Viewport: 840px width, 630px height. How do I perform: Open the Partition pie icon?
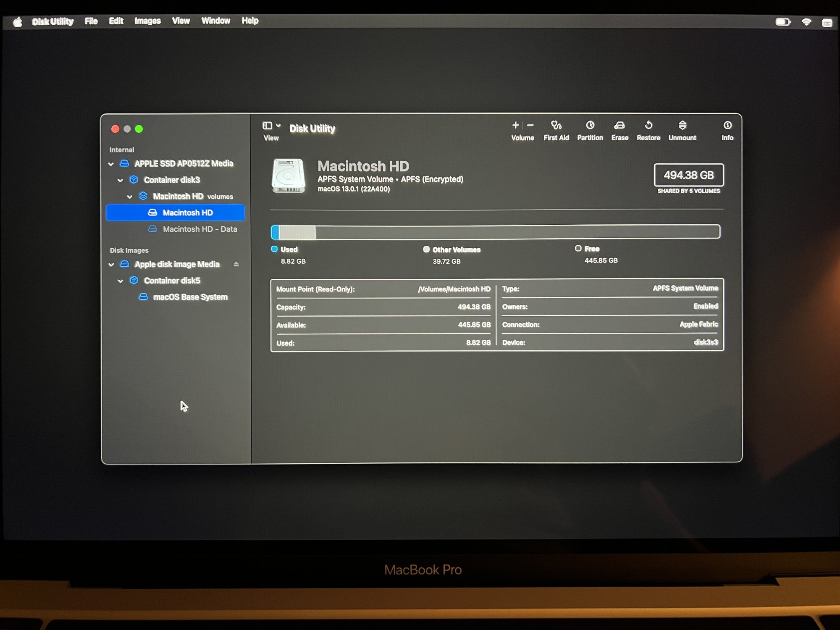pyautogui.click(x=590, y=125)
